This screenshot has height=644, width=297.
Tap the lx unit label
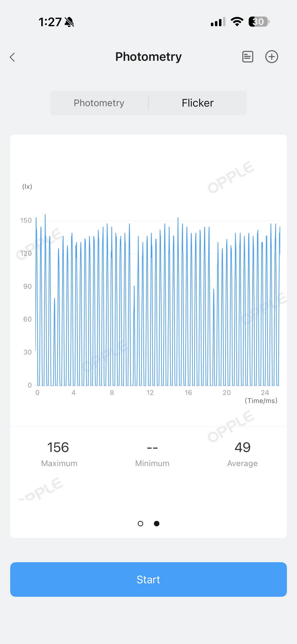tap(27, 186)
